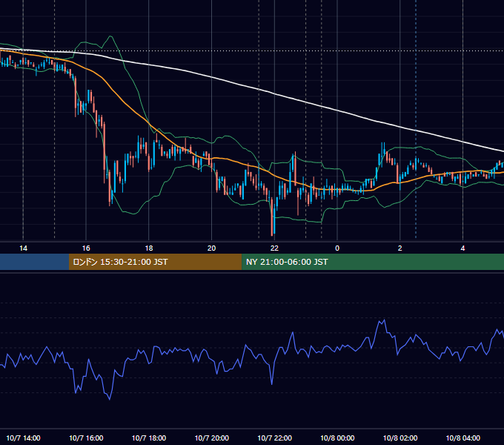Click the '10/7 14:00' date label
This screenshot has height=445, width=504.
[23, 438]
